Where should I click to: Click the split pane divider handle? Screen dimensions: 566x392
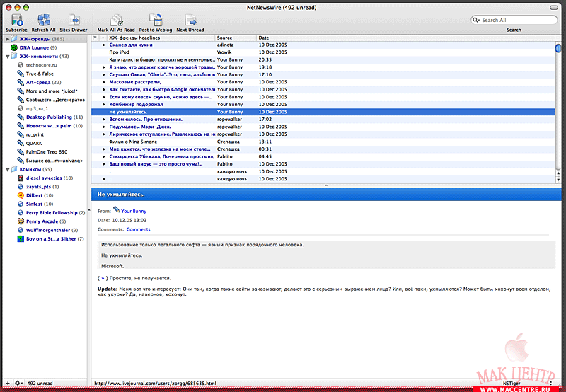point(326,185)
